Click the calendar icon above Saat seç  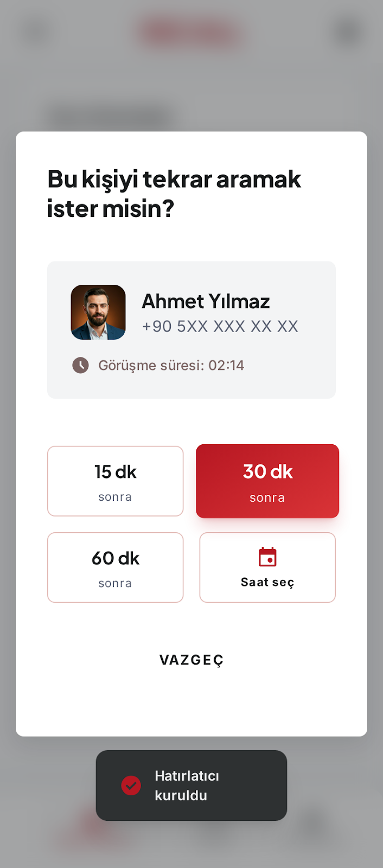[x=267, y=556]
